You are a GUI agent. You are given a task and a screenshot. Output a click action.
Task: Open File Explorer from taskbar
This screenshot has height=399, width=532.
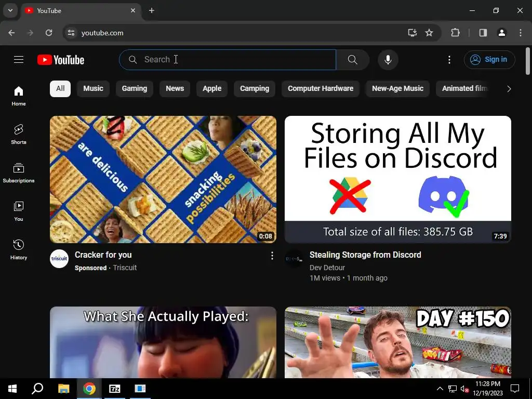coord(63,389)
